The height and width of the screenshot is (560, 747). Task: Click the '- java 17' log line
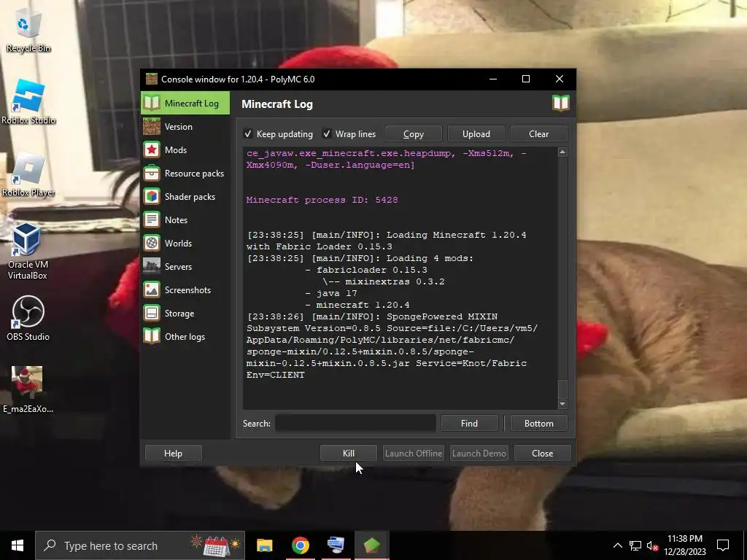(x=331, y=293)
